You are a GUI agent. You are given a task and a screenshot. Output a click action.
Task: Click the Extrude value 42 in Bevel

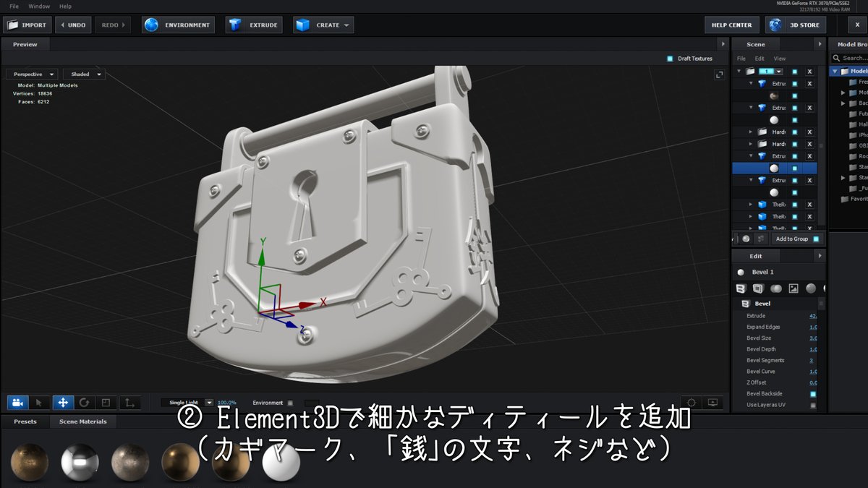click(x=813, y=316)
